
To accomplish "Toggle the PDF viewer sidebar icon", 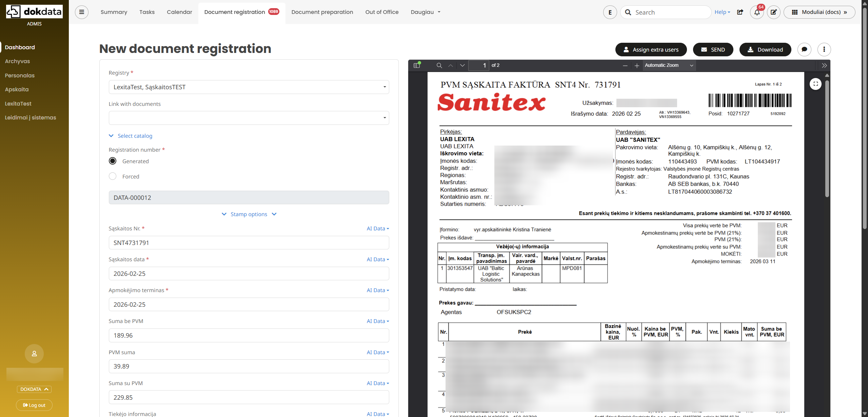I will (417, 65).
